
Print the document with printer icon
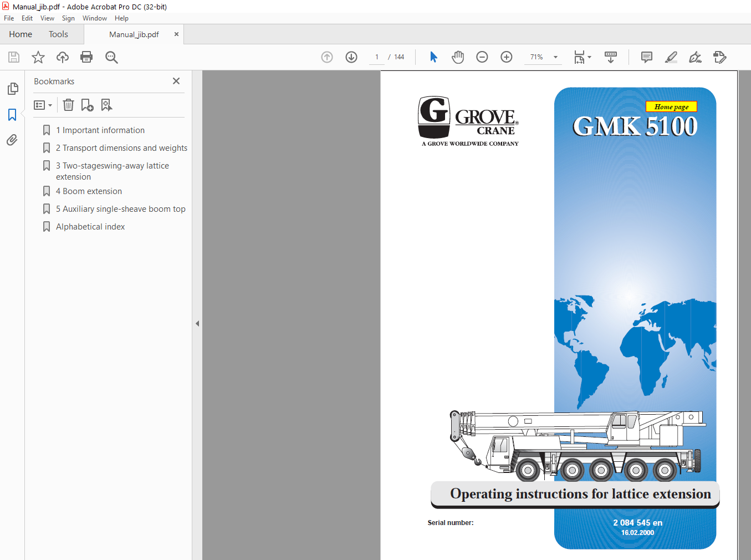tap(86, 57)
